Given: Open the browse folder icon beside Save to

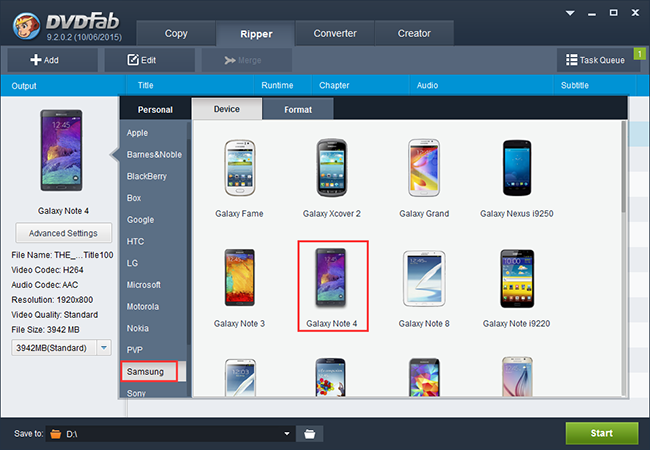Looking at the screenshot, I should coord(309,434).
